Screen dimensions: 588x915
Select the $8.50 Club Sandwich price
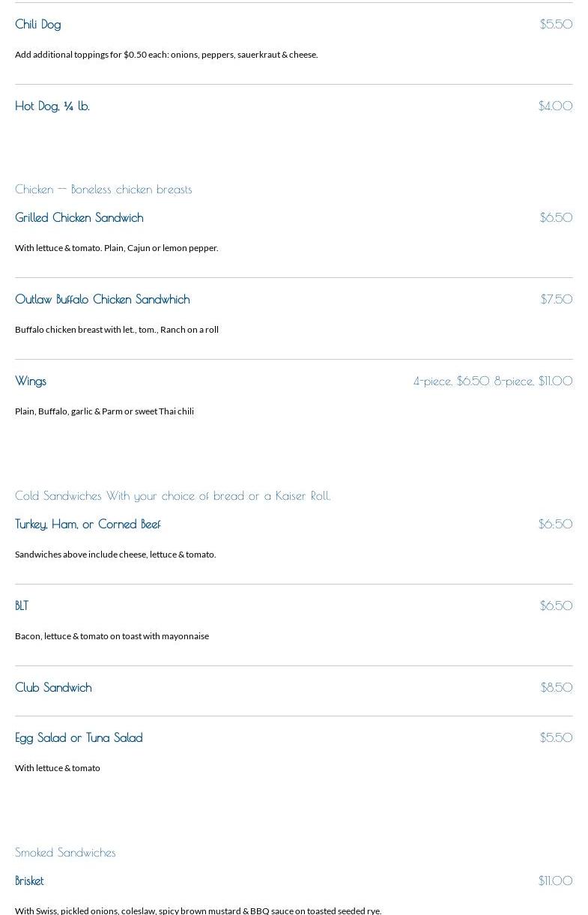[x=557, y=687]
